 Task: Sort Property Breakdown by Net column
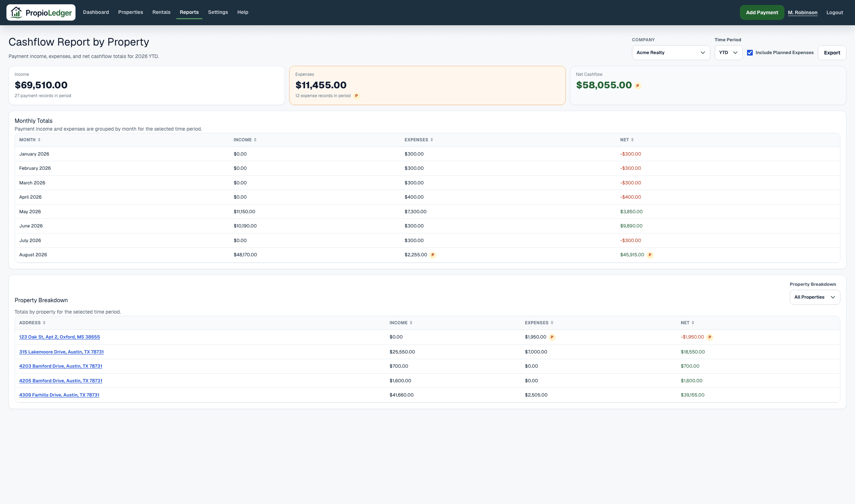point(688,323)
